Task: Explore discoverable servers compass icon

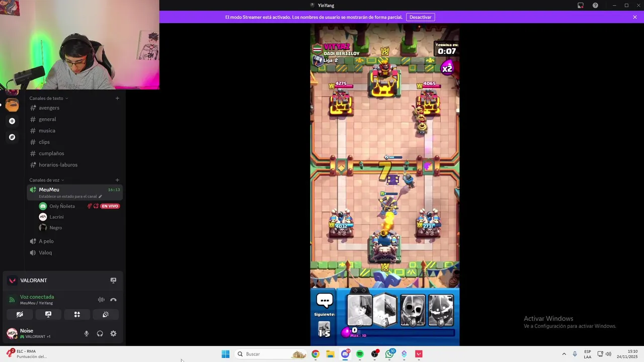Action: pos(12,137)
